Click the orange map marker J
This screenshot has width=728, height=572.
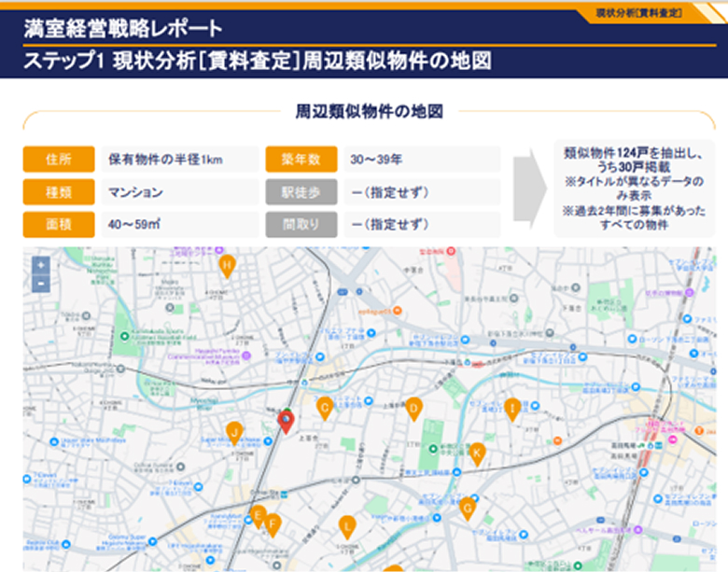pos(235,431)
